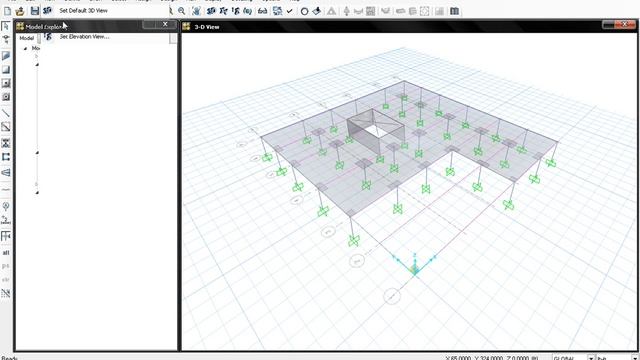This screenshot has width=640, height=360.
Task: Open the Model tab in Model Explorer
Action: tap(27, 38)
